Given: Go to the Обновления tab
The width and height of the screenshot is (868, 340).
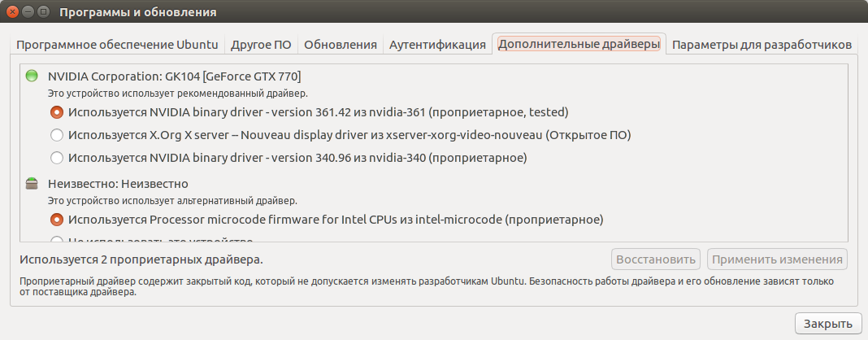Looking at the screenshot, I should click(341, 45).
